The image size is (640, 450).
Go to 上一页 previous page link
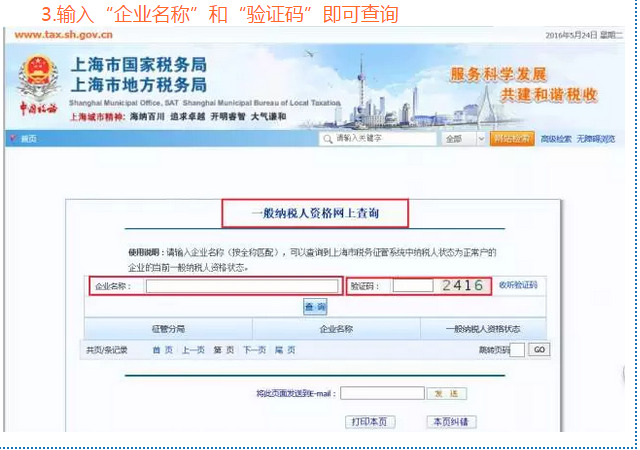click(193, 350)
